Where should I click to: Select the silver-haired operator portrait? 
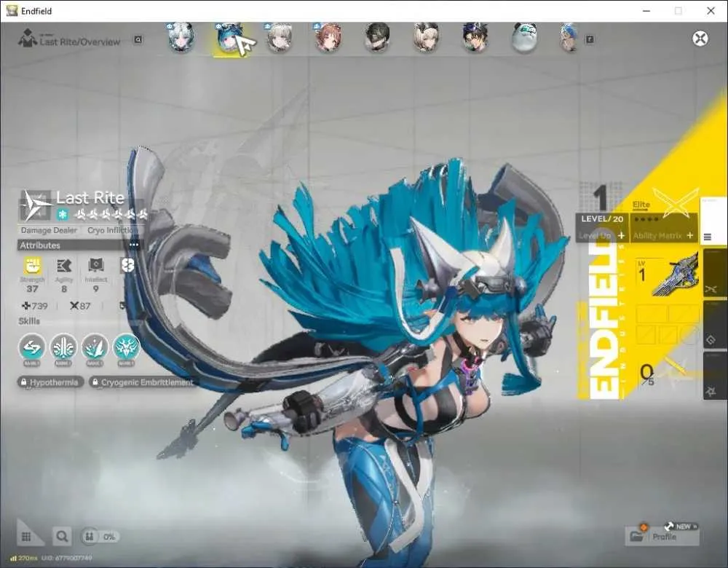click(x=181, y=37)
